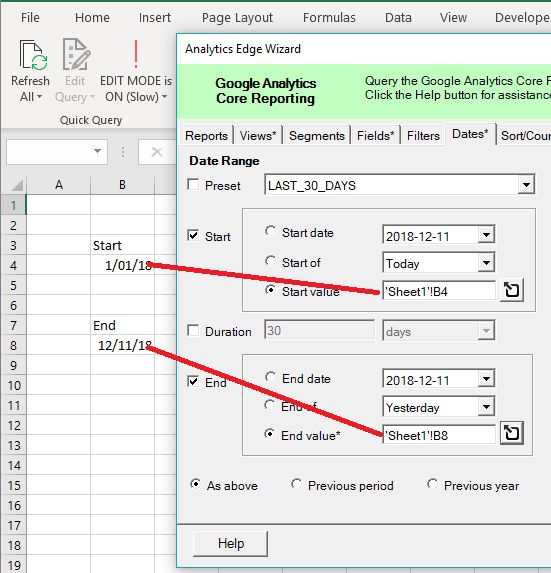Select column A header
The width and height of the screenshot is (551, 573).
click(58, 185)
